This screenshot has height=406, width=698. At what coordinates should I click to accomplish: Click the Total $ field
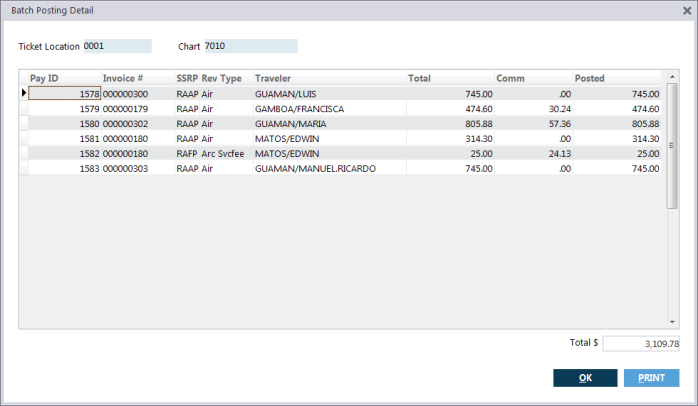[641, 343]
